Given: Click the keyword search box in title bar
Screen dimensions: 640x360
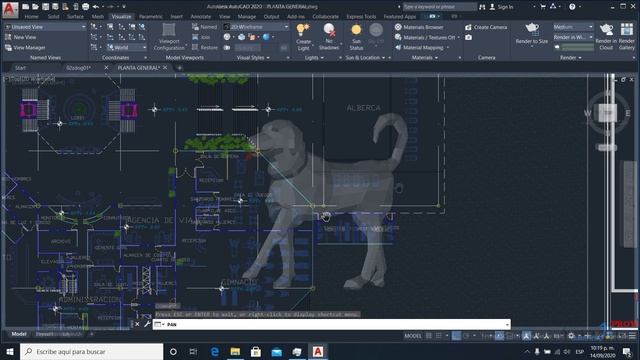Looking at the screenshot, I should pyautogui.click(x=440, y=7).
